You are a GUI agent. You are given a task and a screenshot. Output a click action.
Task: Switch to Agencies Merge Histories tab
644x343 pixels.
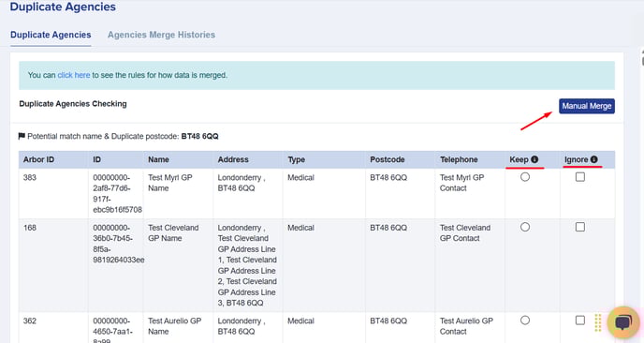(x=161, y=35)
